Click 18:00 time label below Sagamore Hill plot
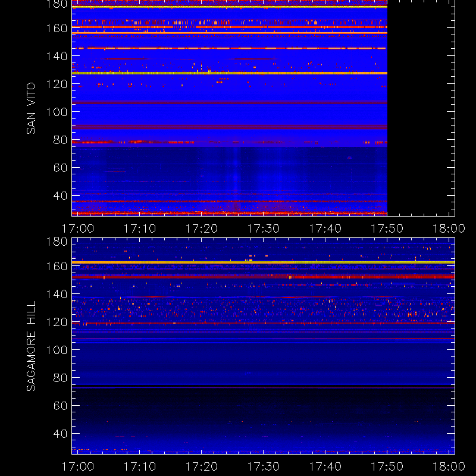Image resolution: width=476 pixels, height=476 pixels. (449, 466)
